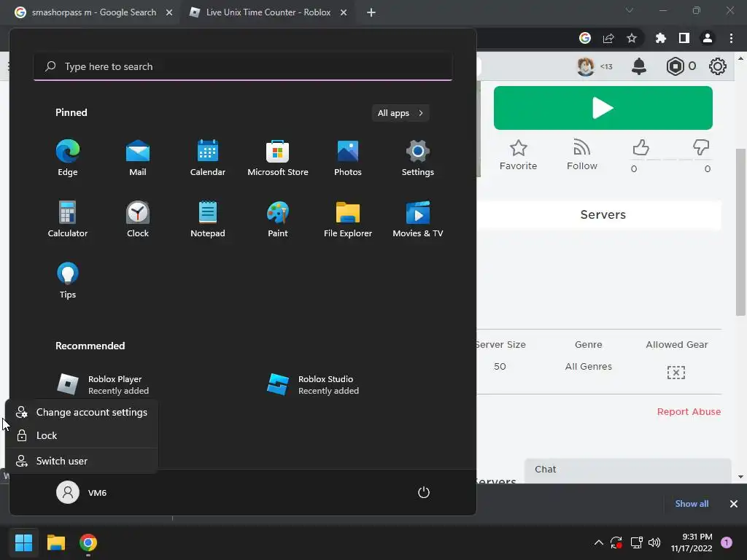Screen dimensions: 747x560
Task: Toggle Chrome side panel
Action: [684, 38]
